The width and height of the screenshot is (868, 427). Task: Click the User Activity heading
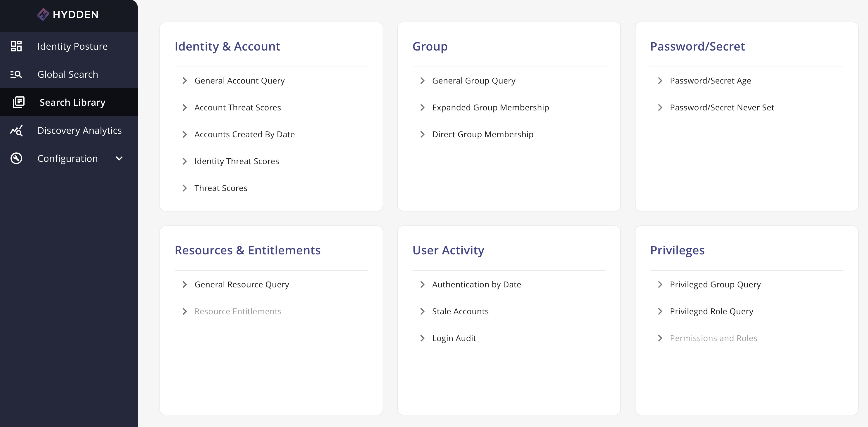click(x=448, y=250)
